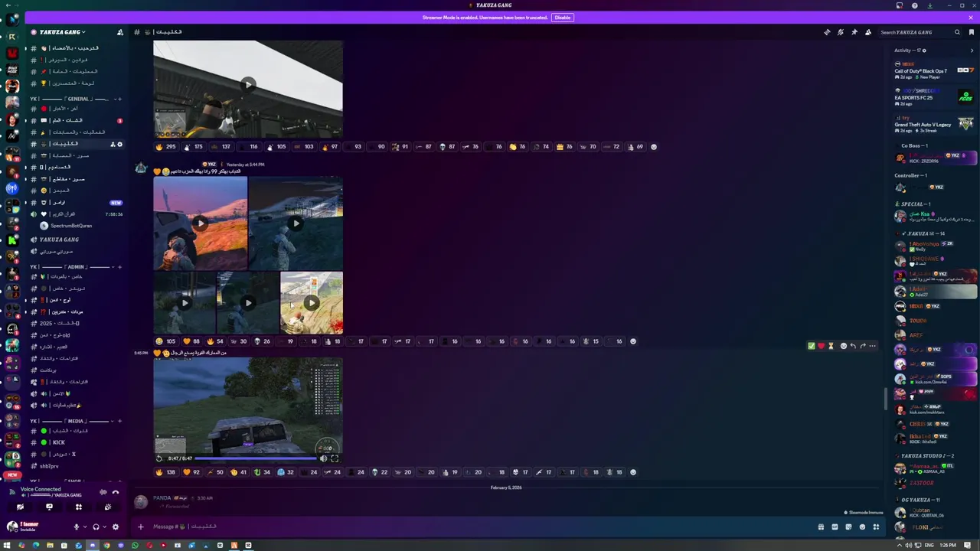980x551 pixels.
Task: Play the top video clip
Action: tap(248, 84)
